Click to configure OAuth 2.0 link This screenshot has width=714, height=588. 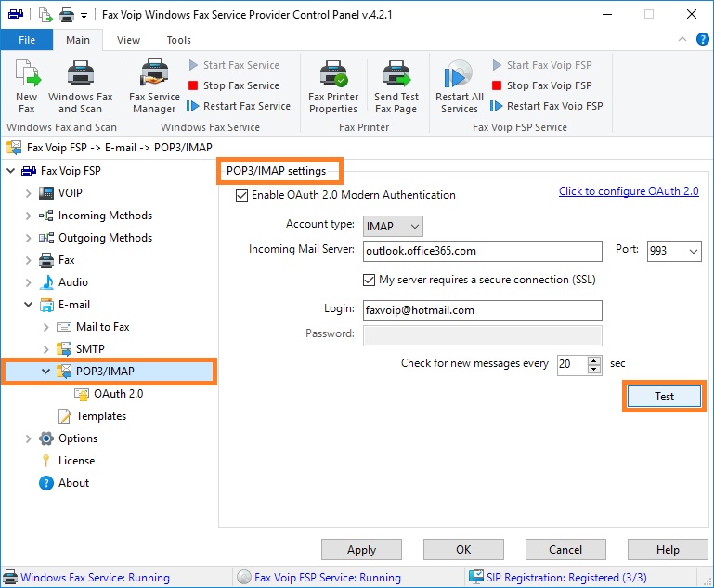tap(629, 191)
